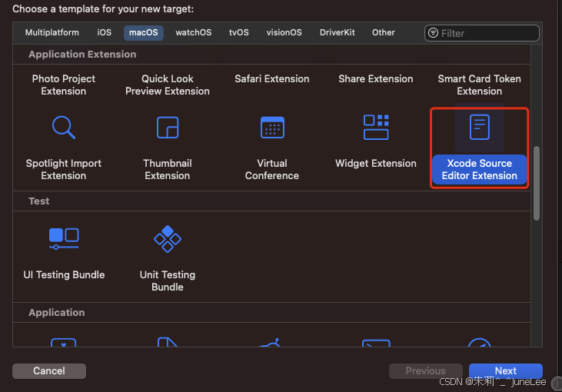Viewport: 562px width, 392px height.
Task: Switch to the Multiplatform tab
Action: click(x=52, y=32)
